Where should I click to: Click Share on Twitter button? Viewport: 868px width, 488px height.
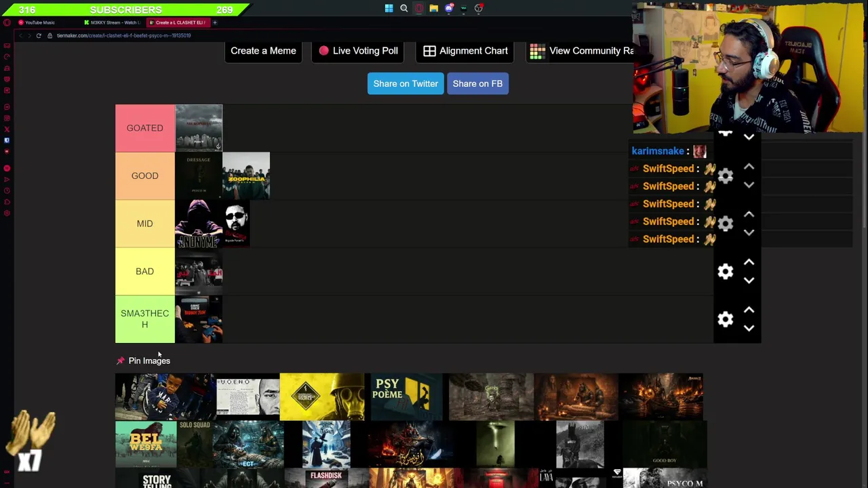[406, 83]
